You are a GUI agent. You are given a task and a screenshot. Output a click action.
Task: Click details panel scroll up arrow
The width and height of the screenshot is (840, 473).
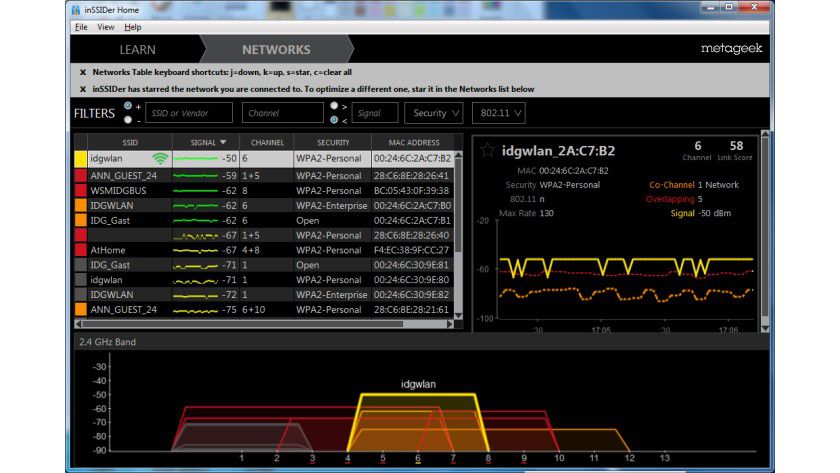(x=765, y=134)
